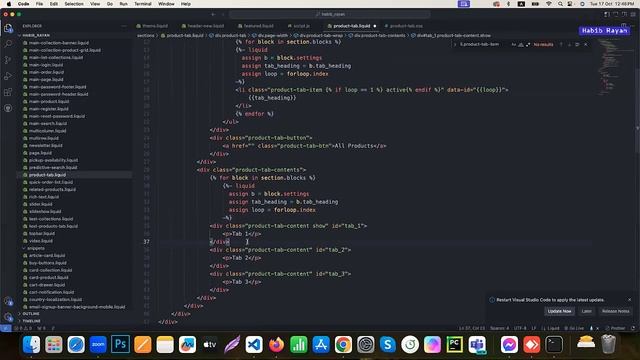Go to previous find match arrow
Screen dimensions: 640x360
(561, 44)
